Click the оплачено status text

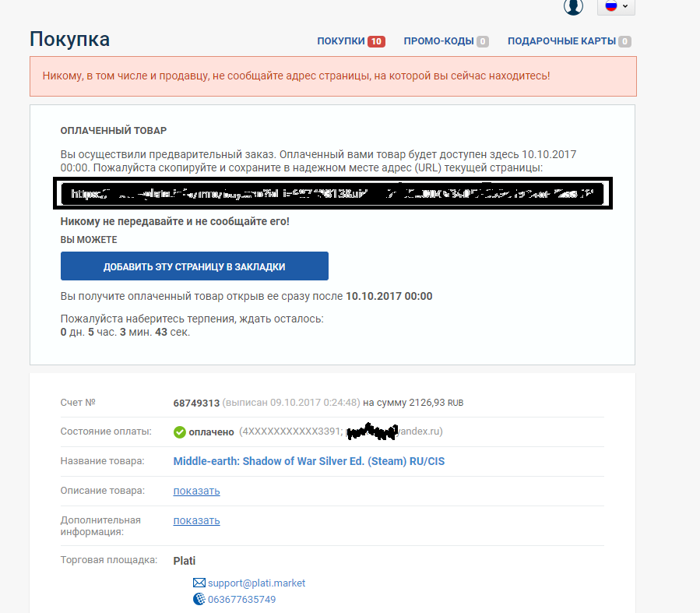(211, 432)
